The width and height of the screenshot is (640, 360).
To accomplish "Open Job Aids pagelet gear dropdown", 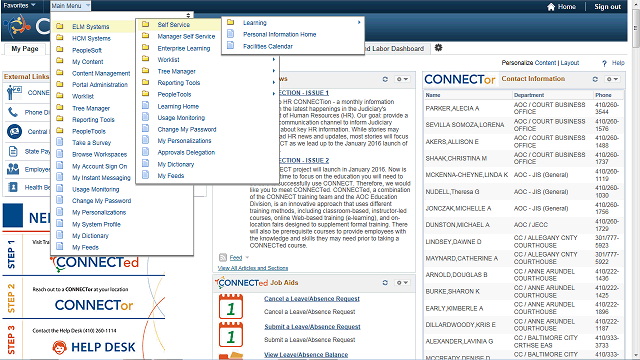I will [x=402, y=282].
